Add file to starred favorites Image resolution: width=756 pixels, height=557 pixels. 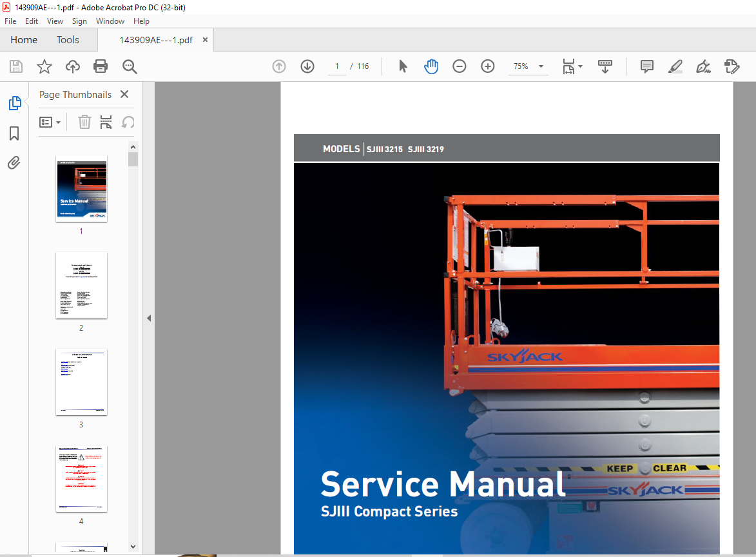tap(44, 66)
